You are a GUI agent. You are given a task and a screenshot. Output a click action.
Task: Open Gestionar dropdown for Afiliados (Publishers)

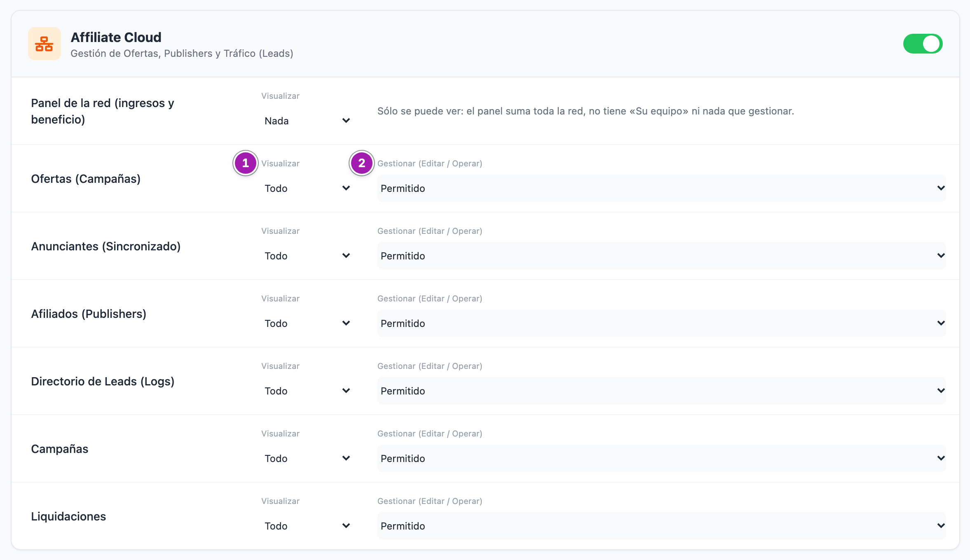[x=661, y=323]
